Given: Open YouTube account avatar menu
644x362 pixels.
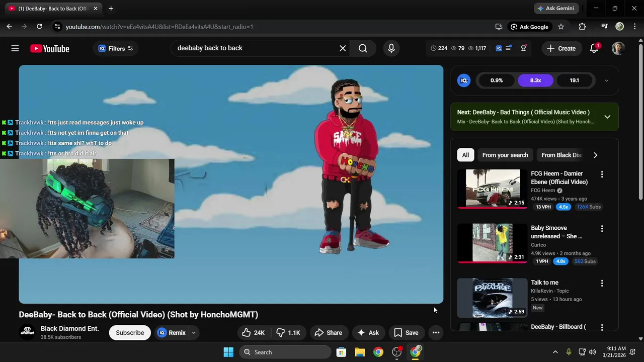Looking at the screenshot, I should [618, 48].
